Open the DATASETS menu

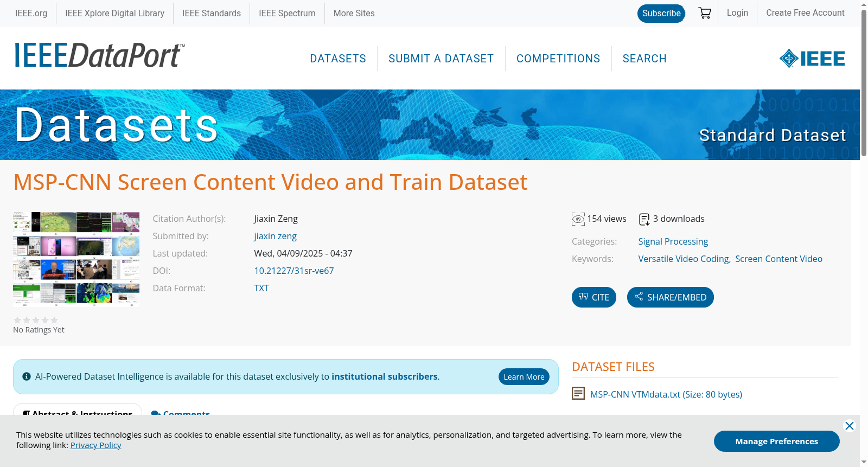(x=338, y=59)
